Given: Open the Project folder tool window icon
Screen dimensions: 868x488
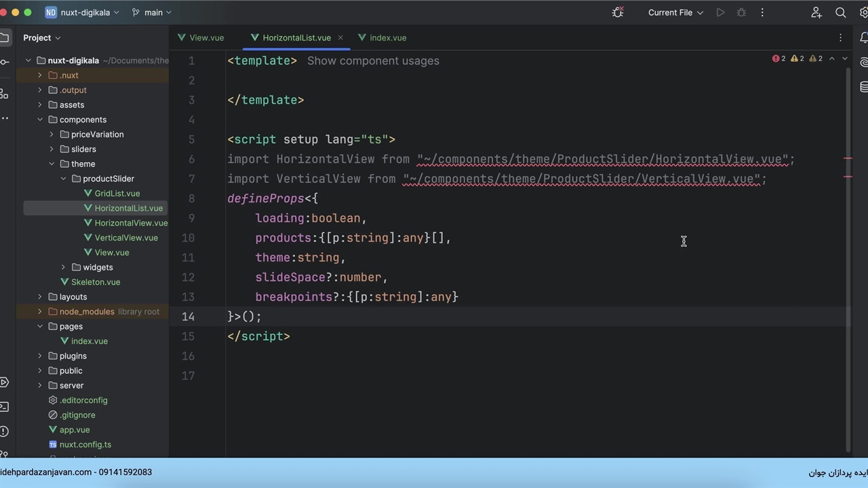Looking at the screenshot, I should (4, 38).
